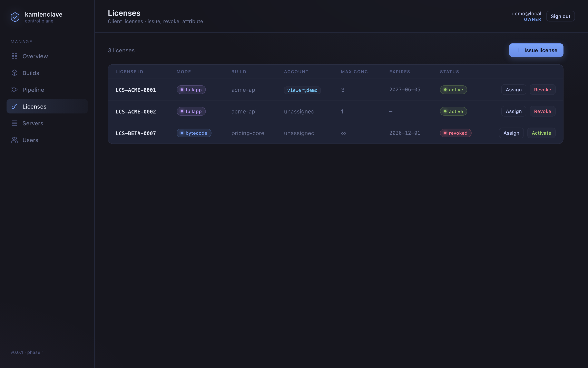Assign license LCS-BETA-0007
Image resolution: width=588 pixels, height=368 pixels.
click(x=511, y=133)
